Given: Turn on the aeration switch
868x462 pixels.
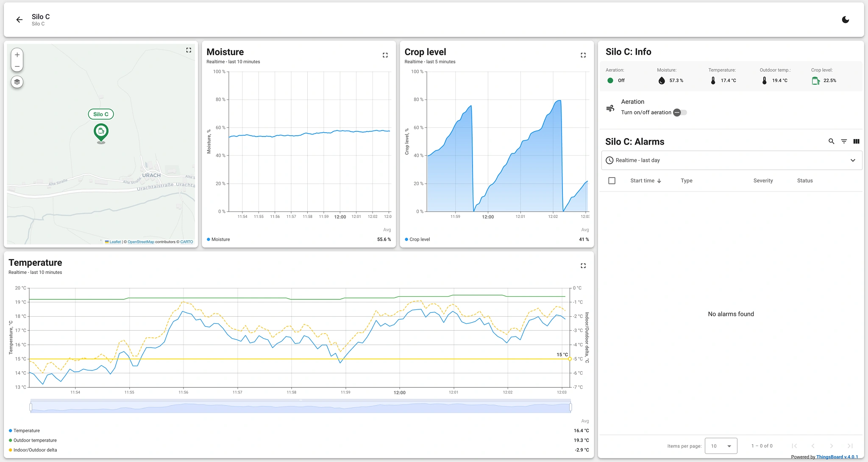Looking at the screenshot, I should [680, 112].
